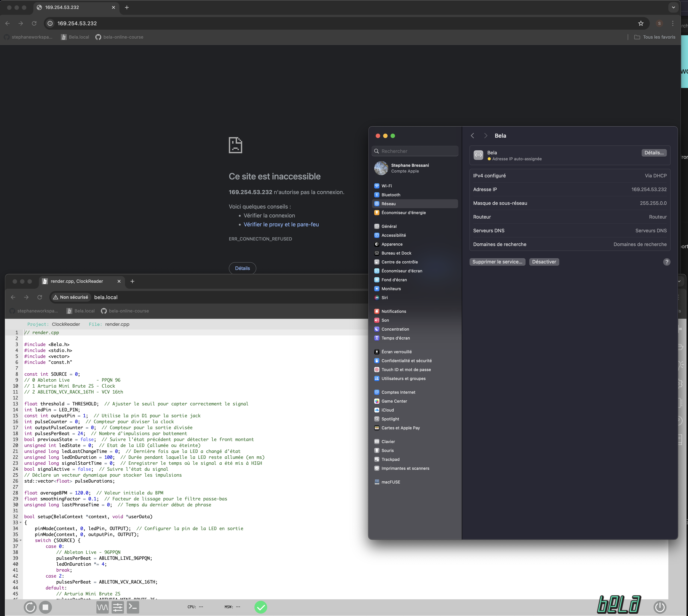This screenshot has width=688, height=616.
Task: Collapse the switch block fold at line 36
Action: [21, 540]
